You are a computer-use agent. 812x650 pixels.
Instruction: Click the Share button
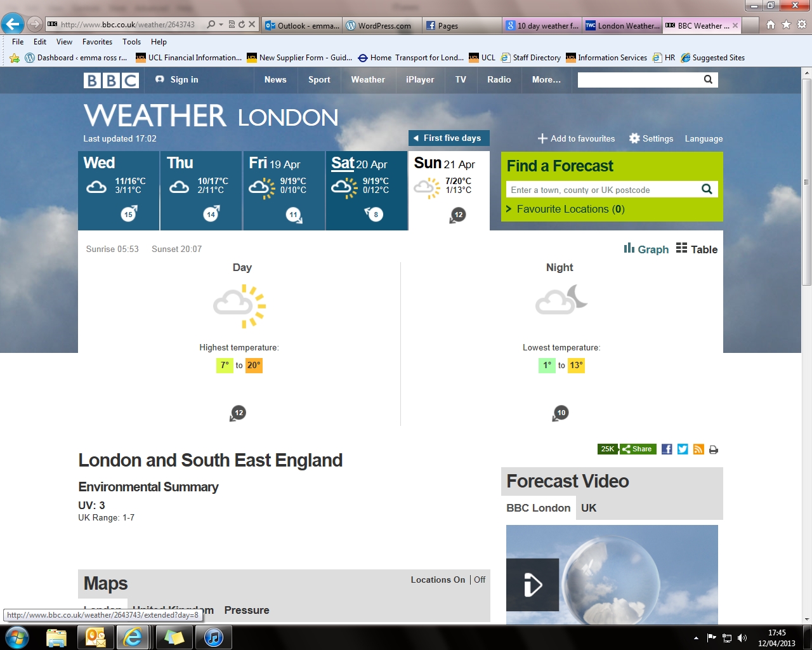(638, 449)
